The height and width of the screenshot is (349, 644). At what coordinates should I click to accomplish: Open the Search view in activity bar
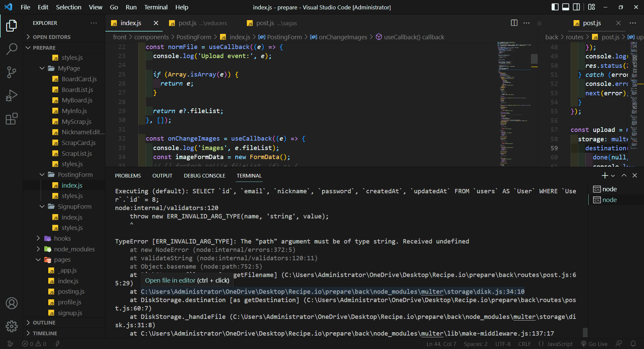click(11, 49)
